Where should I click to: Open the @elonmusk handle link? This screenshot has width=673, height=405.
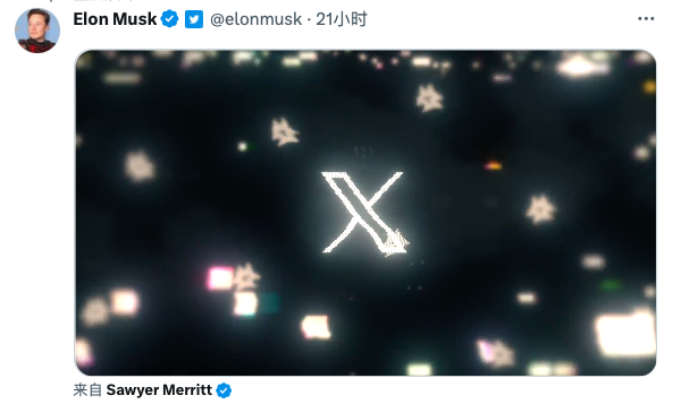(x=256, y=19)
